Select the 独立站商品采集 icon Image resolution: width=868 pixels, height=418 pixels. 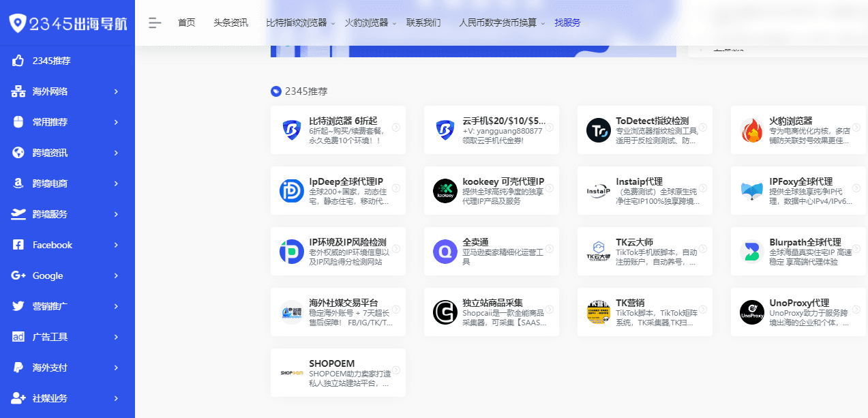click(x=445, y=312)
